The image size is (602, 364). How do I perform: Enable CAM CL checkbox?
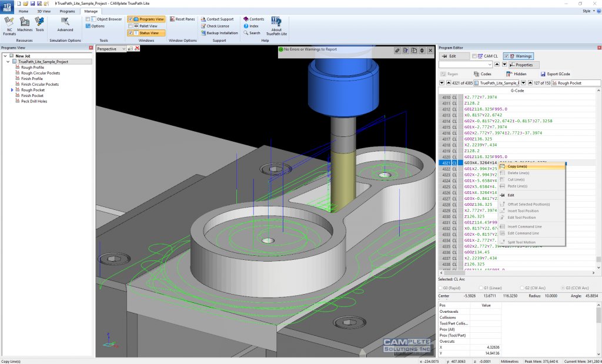point(474,56)
